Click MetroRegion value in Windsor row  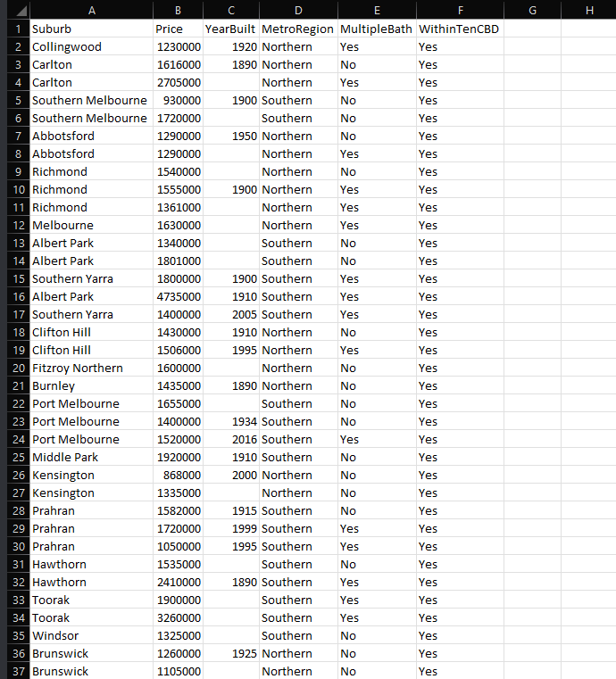[x=298, y=635]
